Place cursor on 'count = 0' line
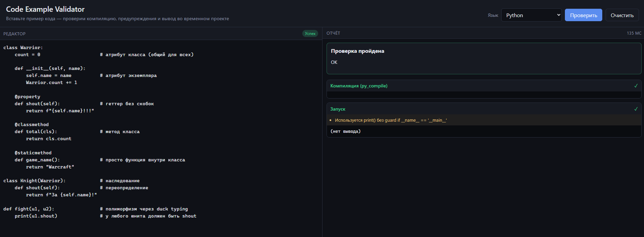 28,55
